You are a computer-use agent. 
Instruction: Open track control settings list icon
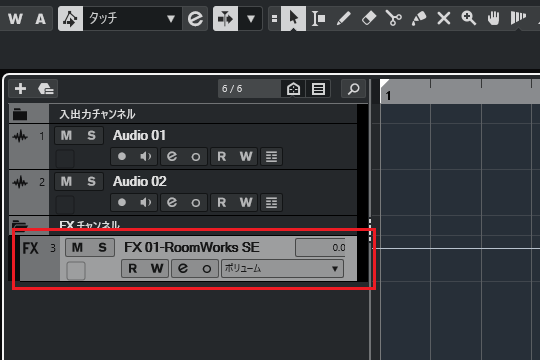pos(318,89)
